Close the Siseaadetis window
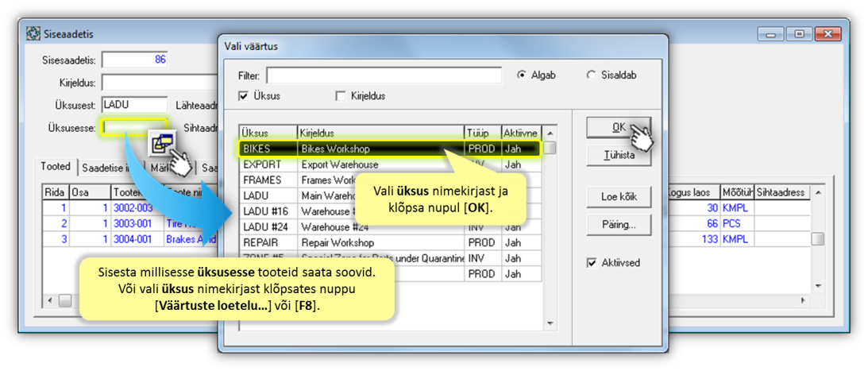868x371 pixels. tap(829, 34)
